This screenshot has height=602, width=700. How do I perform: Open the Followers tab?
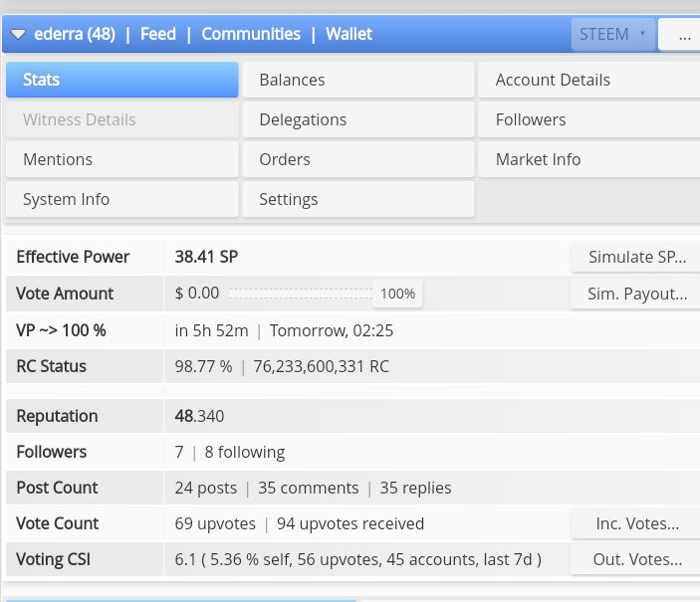tap(589, 119)
